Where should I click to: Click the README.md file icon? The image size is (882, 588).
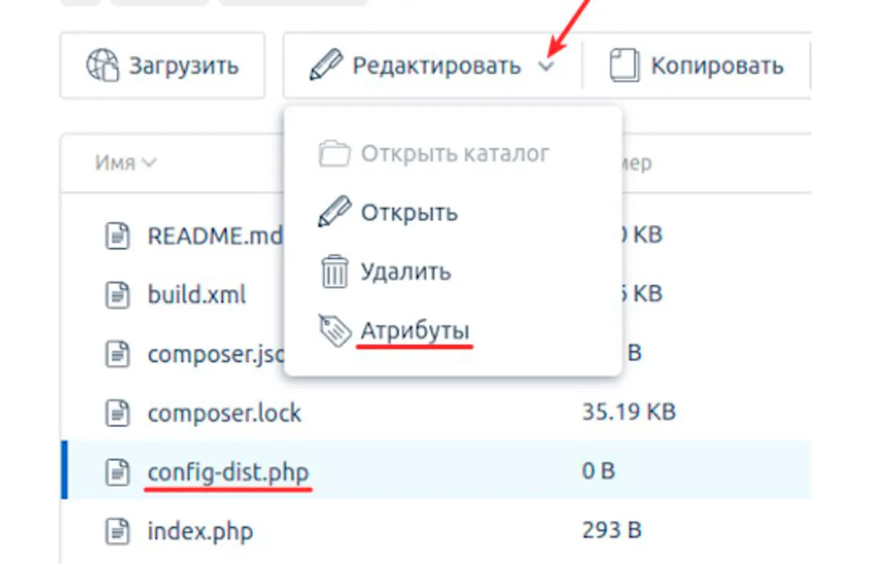[117, 236]
